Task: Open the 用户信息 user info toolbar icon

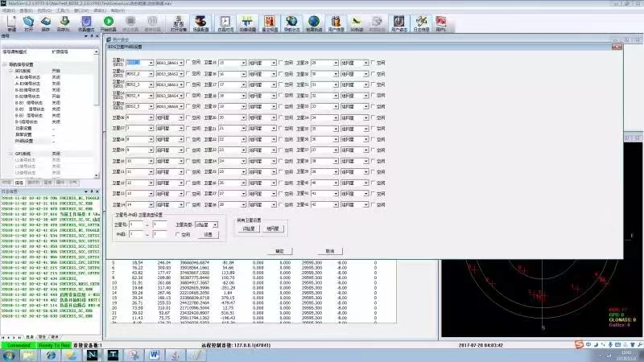Action: pos(336,23)
